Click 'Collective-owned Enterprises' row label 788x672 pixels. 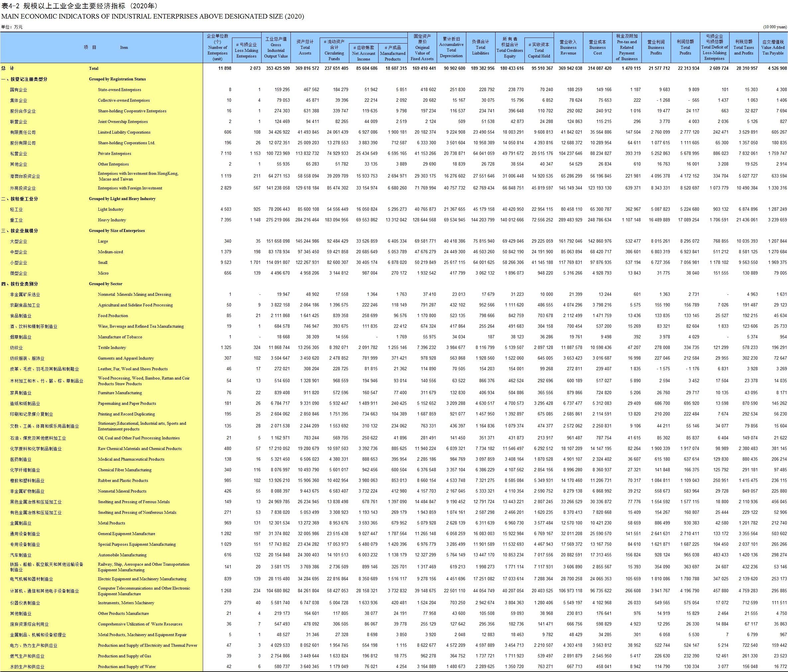pyautogui.click(x=124, y=100)
